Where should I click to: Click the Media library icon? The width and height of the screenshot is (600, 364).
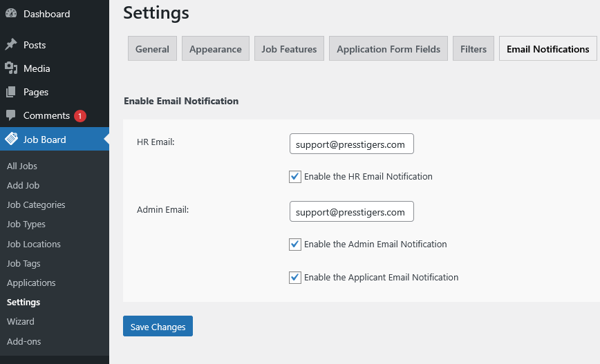tap(11, 68)
